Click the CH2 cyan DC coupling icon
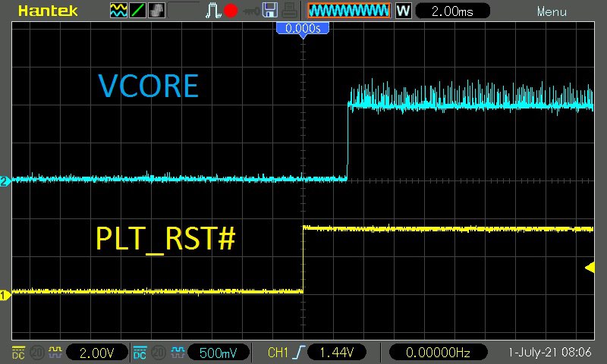 click(140, 353)
